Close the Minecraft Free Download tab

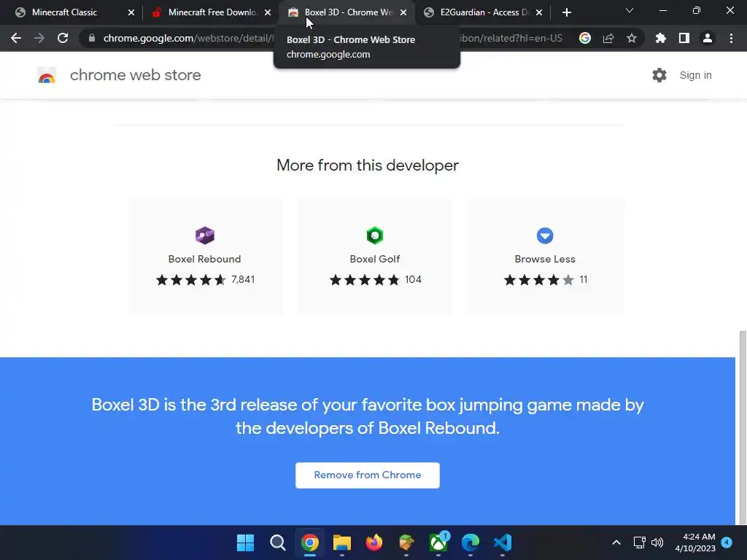click(x=268, y=12)
